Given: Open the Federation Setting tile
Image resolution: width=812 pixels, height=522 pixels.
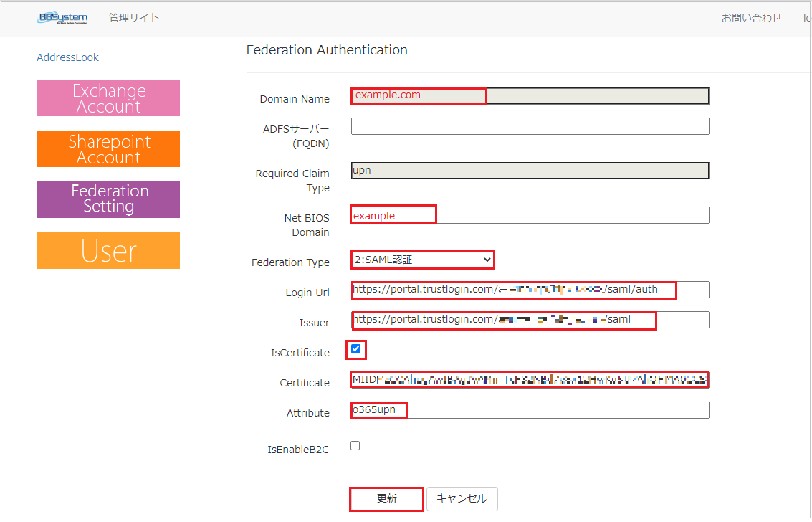Looking at the screenshot, I should coord(108,199).
